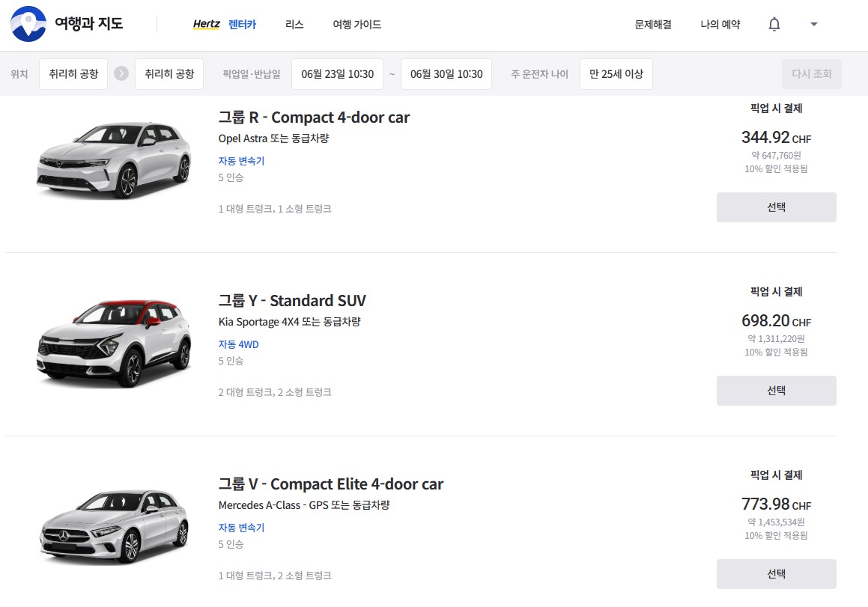The width and height of the screenshot is (868, 607).
Task: Open 여행 가이드 menu
Action: click(x=357, y=25)
